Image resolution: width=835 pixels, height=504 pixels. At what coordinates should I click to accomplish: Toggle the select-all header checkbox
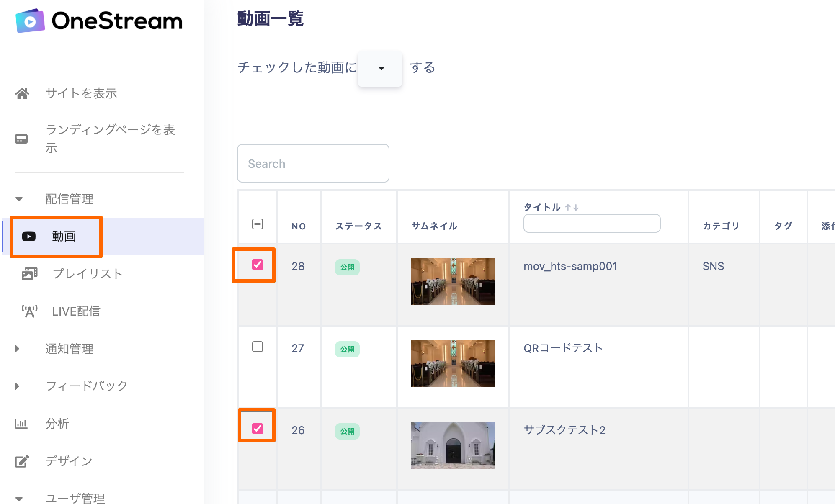pyautogui.click(x=258, y=224)
